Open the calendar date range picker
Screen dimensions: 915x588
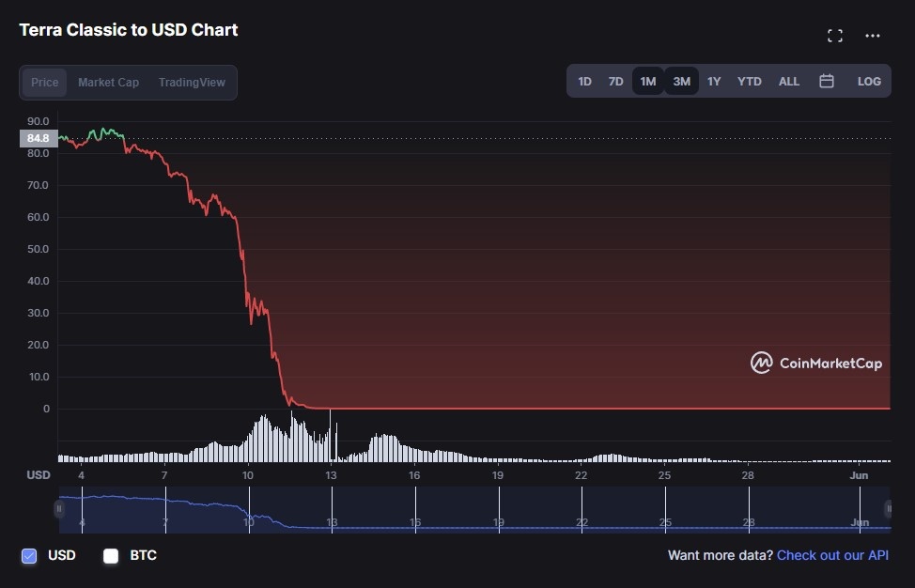(x=827, y=82)
